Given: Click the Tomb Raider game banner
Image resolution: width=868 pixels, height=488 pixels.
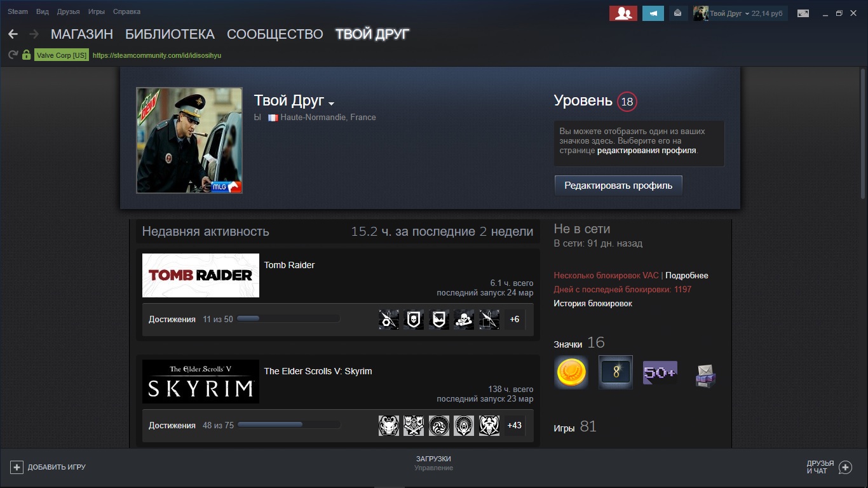Looking at the screenshot, I should [x=201, y=275].
